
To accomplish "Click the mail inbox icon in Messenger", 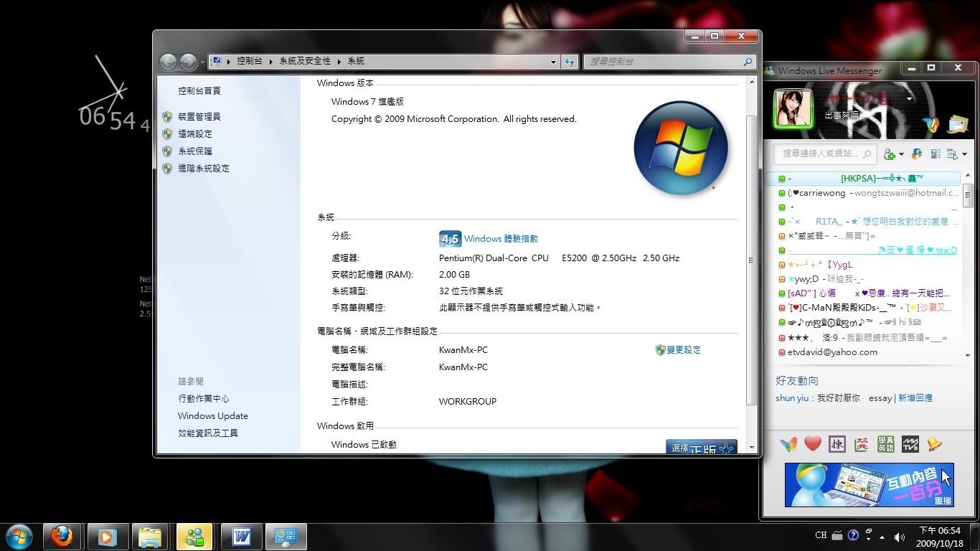I will (957, 125).
